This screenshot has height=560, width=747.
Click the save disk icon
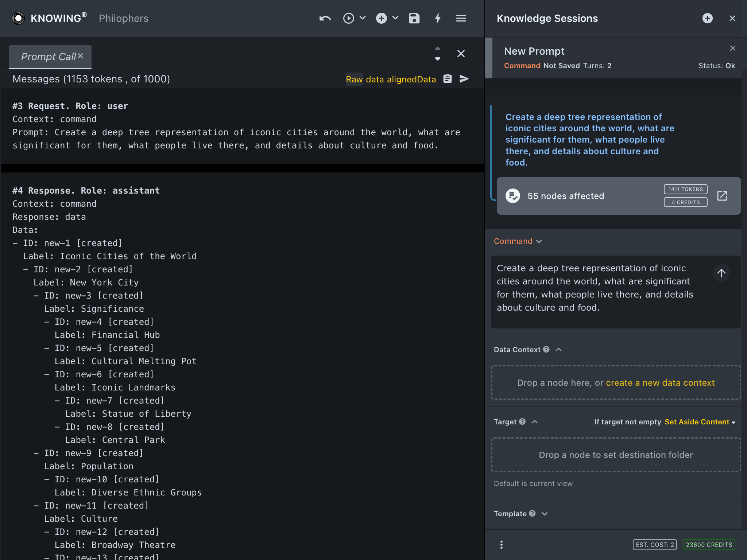[x=414, y=18]
